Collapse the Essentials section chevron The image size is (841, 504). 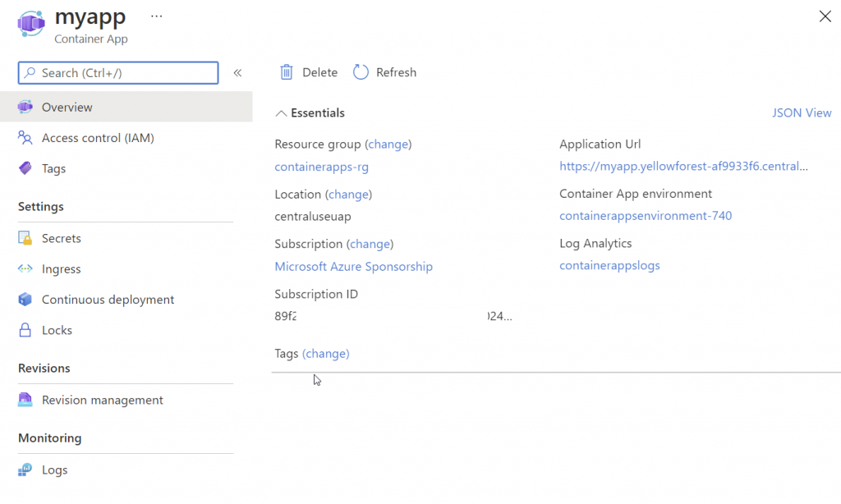[x=281, y=113]
